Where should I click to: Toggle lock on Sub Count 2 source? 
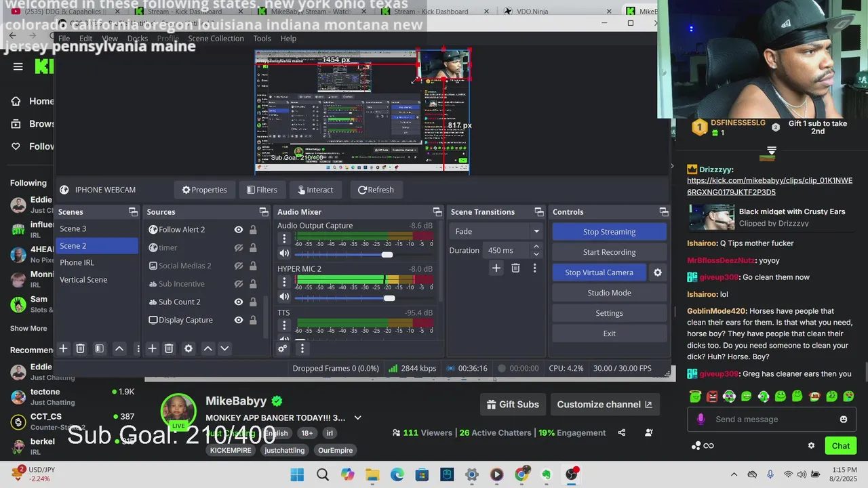click(253, 302)
